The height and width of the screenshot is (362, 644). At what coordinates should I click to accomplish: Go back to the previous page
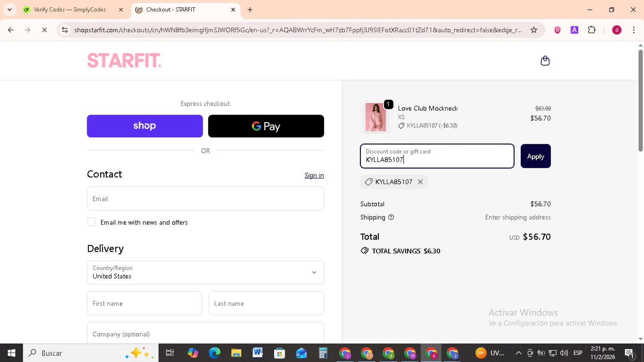11,30
